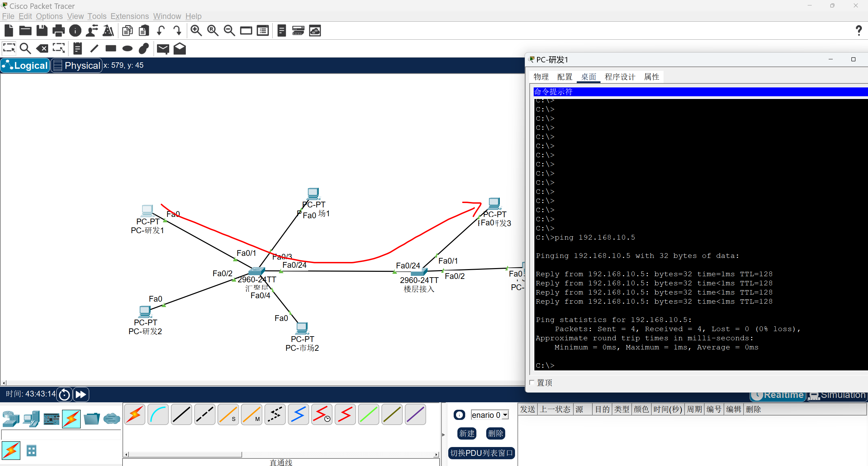
Task: Pick the dashed black cross-over cable
Action: point(205,414)
